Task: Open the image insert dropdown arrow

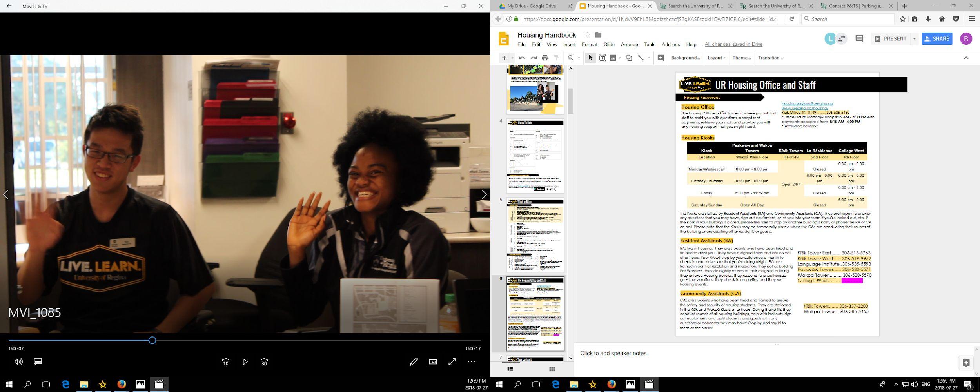Action: tap(619, 58)
